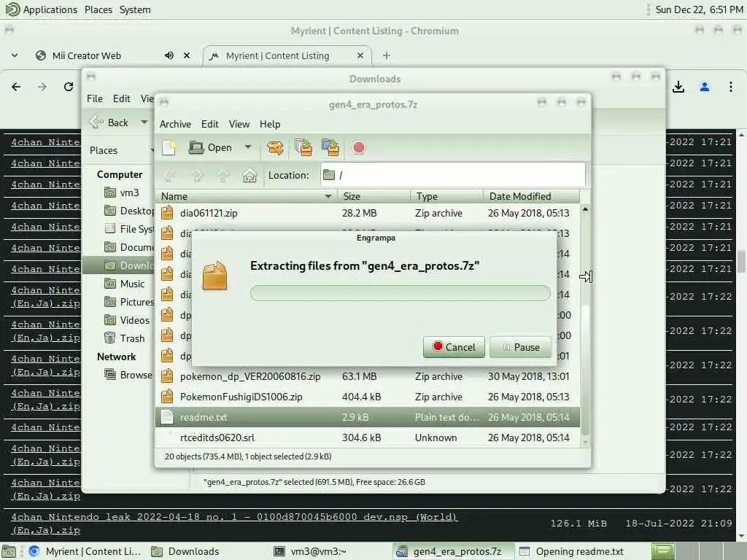Open the Places menu in top panel
The height and width of the screenshot is (560, 747).
tap(98, 9)
